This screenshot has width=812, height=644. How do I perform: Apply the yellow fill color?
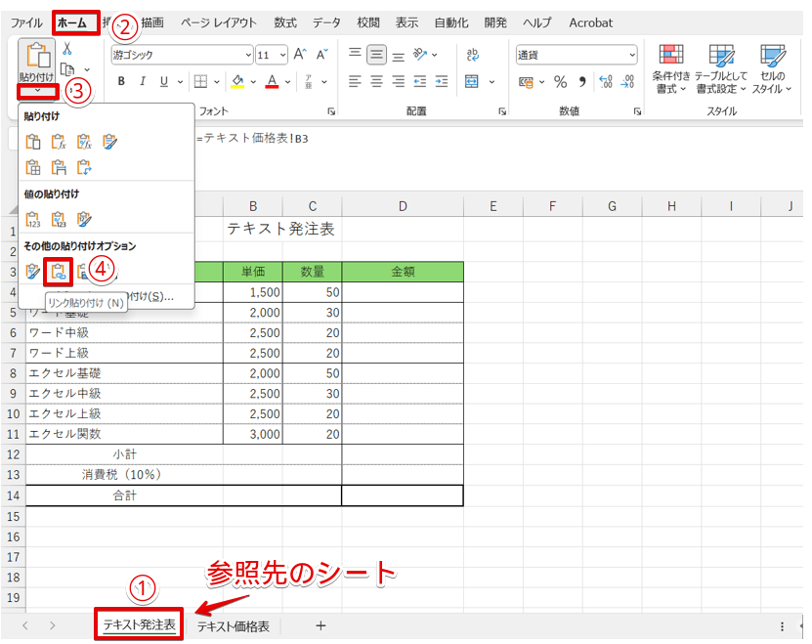(x=237, y=81)
